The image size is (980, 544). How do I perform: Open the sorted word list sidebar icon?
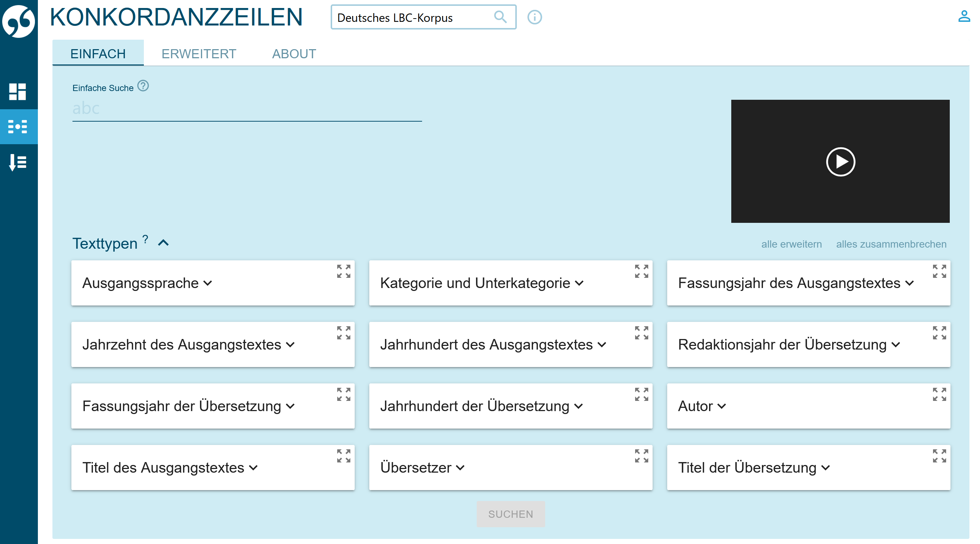[17, 162]
